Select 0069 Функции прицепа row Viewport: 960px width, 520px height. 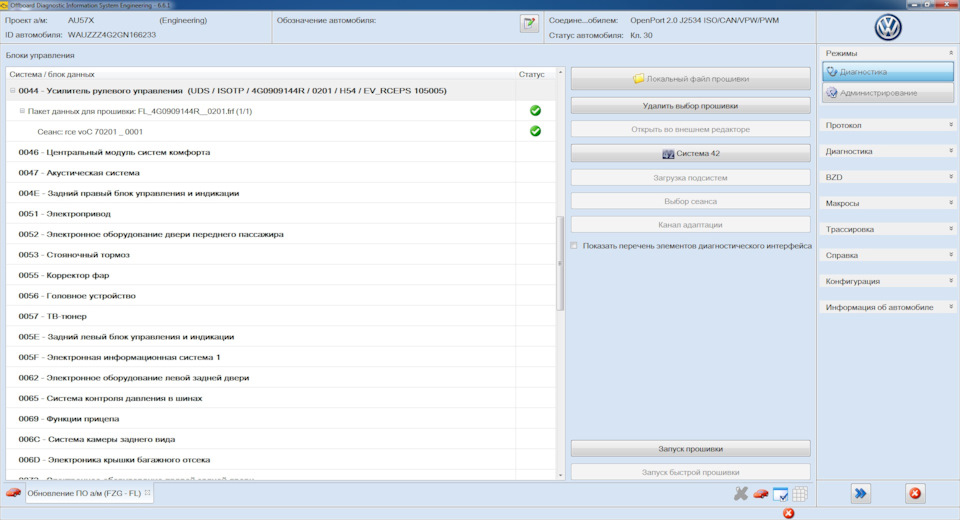coord(281,419)
